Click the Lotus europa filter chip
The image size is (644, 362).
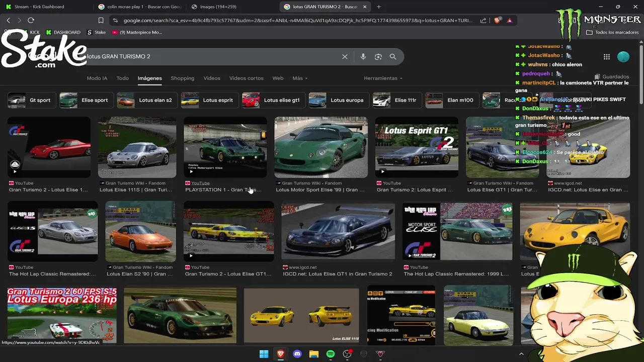coord(338,100)
